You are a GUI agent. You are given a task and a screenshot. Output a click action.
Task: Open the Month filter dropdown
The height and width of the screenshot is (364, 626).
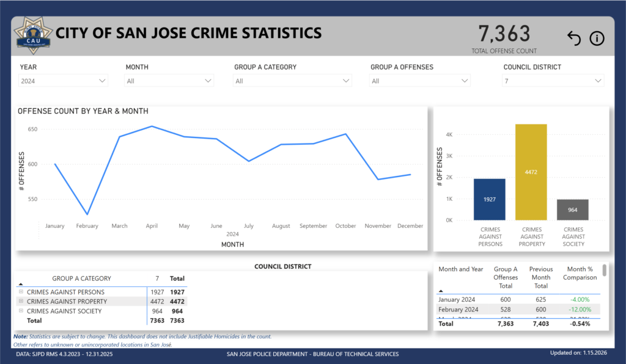tap(169, 81)
